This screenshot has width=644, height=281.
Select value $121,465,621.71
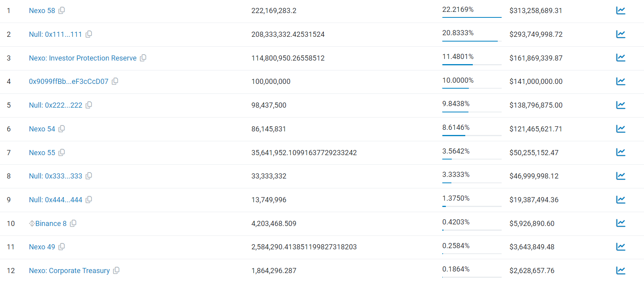tap(536, 129)
